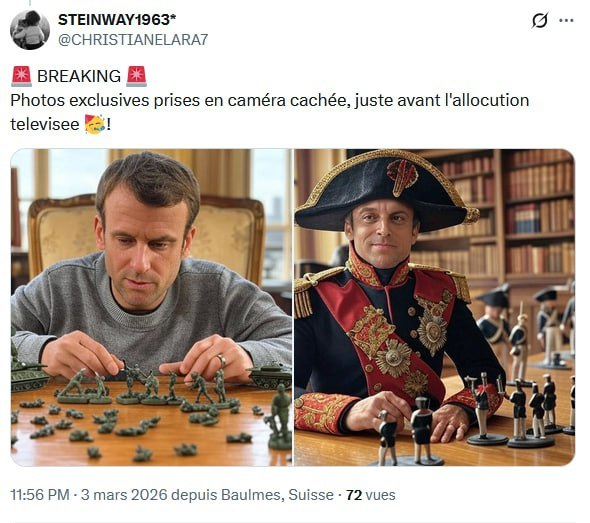The height and width of the screenshot is (523, 590).
Task: Click the STEINWAY1963* profile avatar
Action: 30,30
